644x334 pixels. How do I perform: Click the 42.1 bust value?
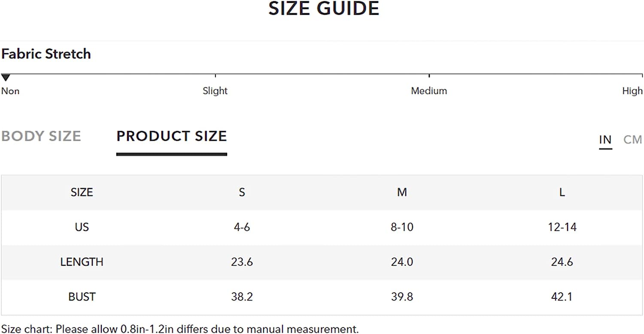pos(562,297)
